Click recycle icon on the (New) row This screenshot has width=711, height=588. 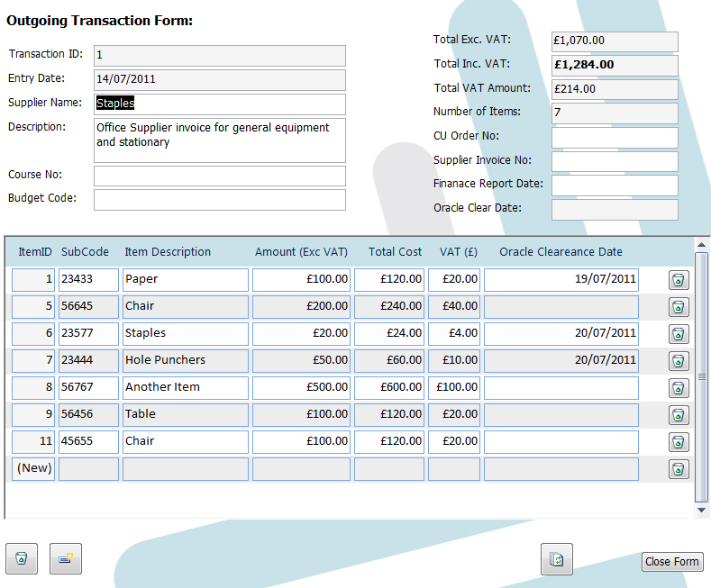(679, 469)
